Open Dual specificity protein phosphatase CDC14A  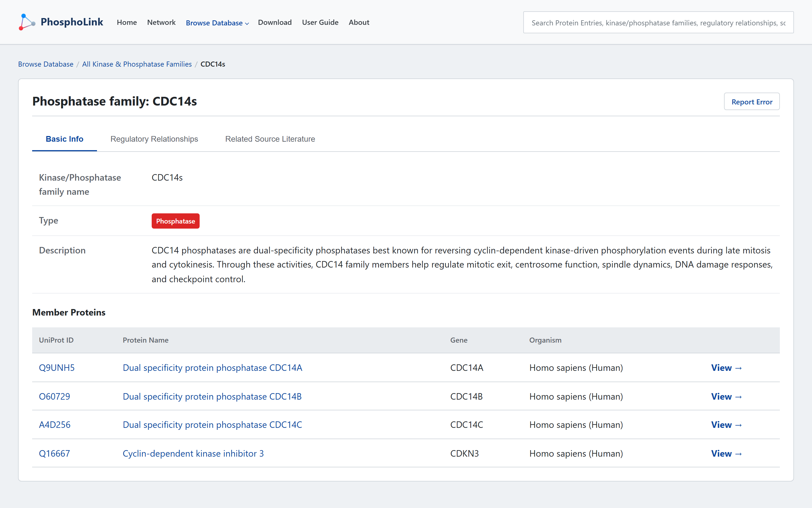pos(212,367)
